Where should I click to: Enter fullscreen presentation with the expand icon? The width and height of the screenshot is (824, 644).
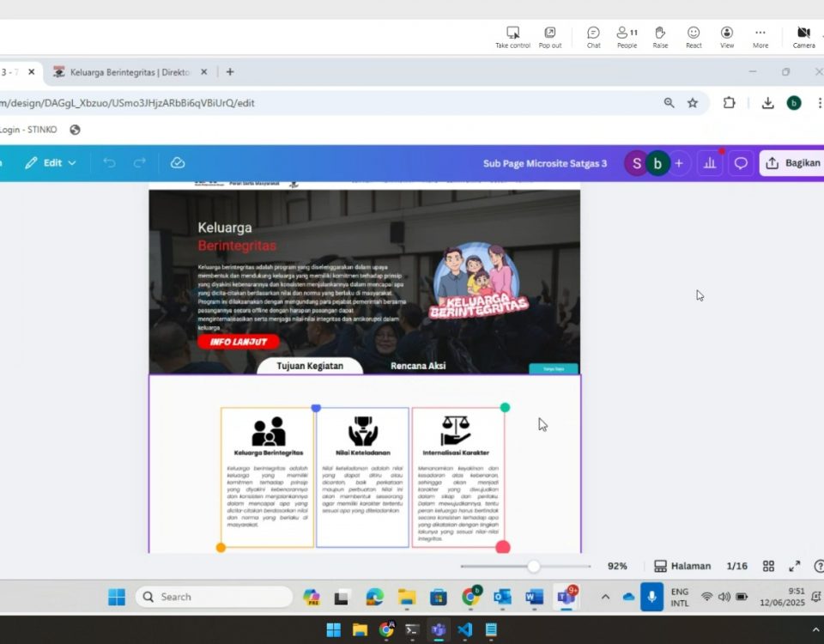[x=795, y=566]
